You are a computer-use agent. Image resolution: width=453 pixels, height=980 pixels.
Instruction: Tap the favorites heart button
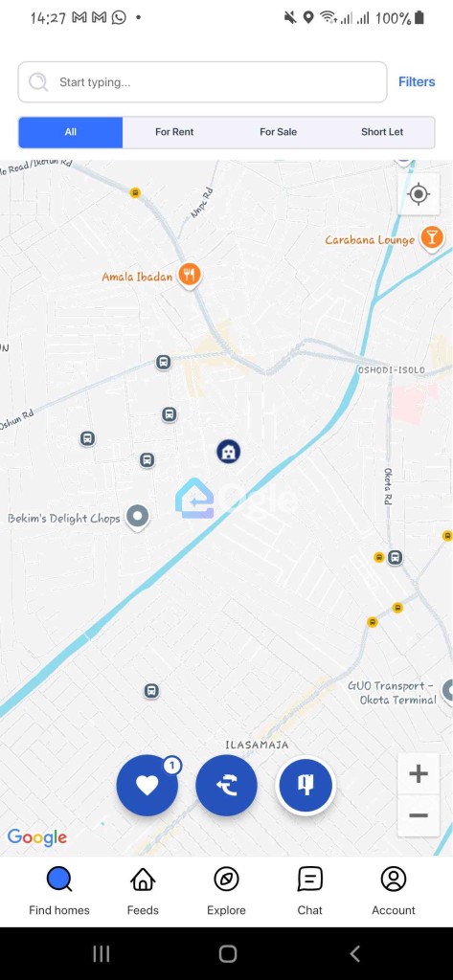[x=147, y=785]
